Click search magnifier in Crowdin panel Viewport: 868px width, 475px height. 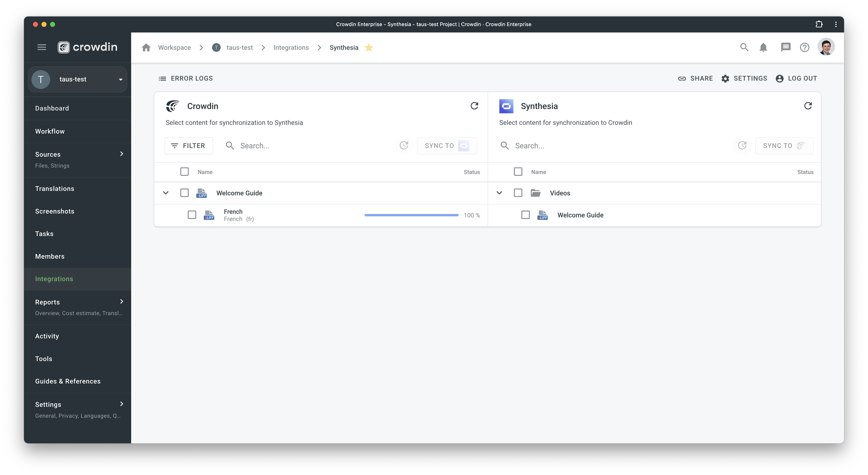pos(230,145)
